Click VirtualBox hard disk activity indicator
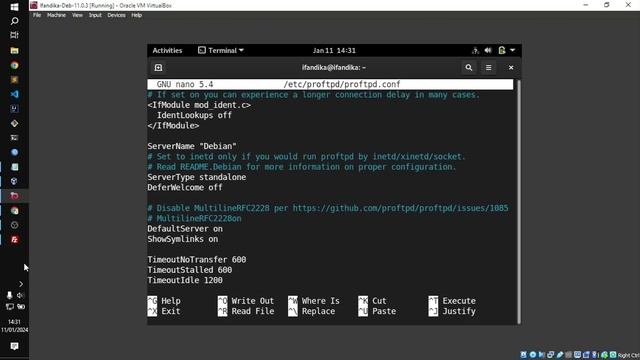This screenshot has width=640, height=360. [x=524, y=355]
